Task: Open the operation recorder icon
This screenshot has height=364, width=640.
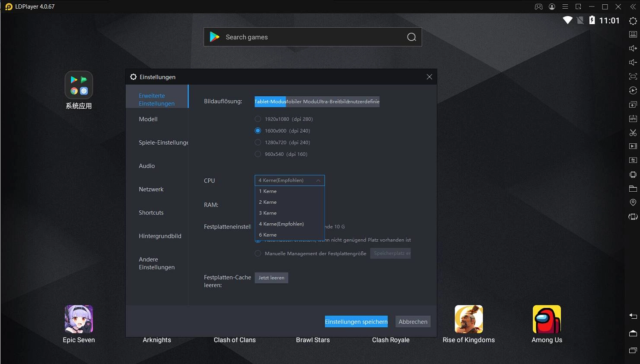Action: click(x=633, y=90)
